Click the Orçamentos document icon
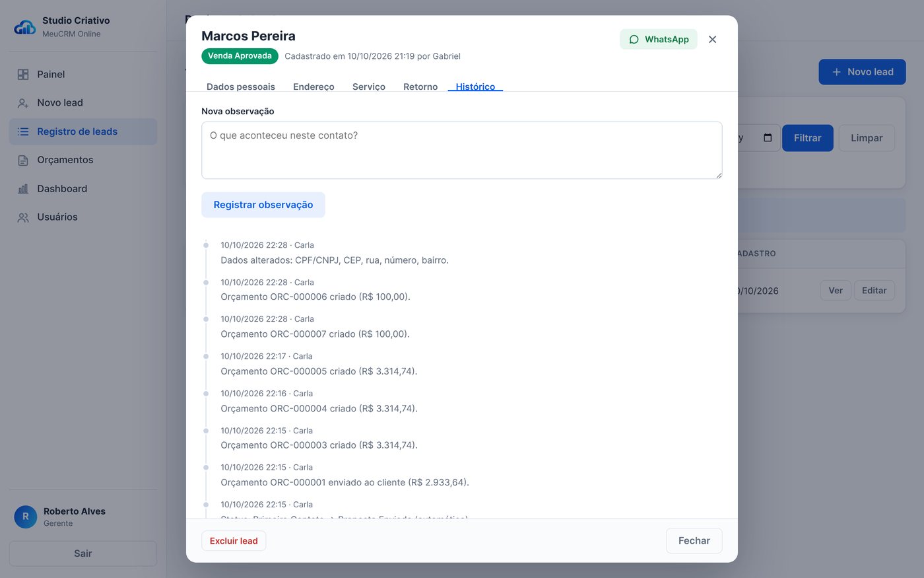Screen dimensions: 924x578 click(23, 160)
